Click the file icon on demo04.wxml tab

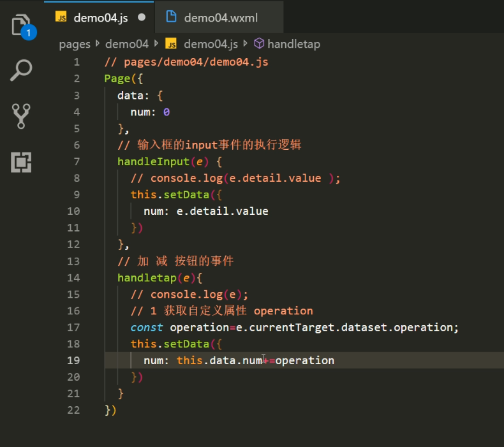point(171,17)
